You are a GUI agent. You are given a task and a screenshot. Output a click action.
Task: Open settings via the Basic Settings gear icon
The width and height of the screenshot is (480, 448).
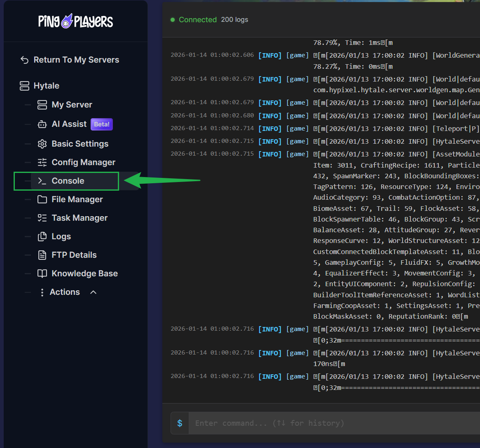(42, 144)
